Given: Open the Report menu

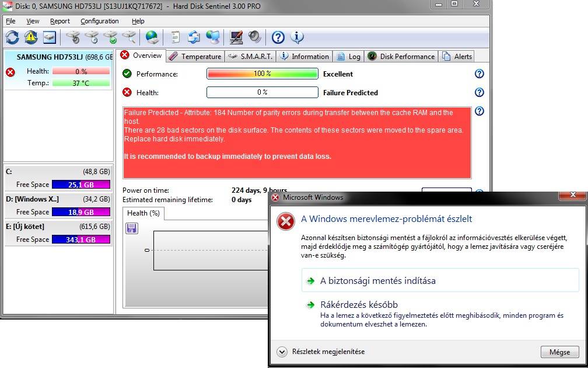Looking at the screenshot, I should click(x=60, y=21).
